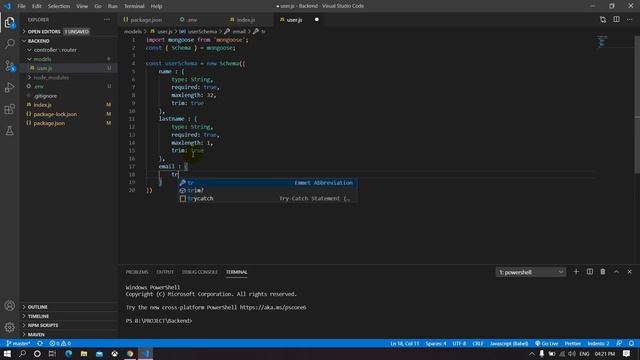
Task: Collapse the models folder
Action: (x=69, y=59)
